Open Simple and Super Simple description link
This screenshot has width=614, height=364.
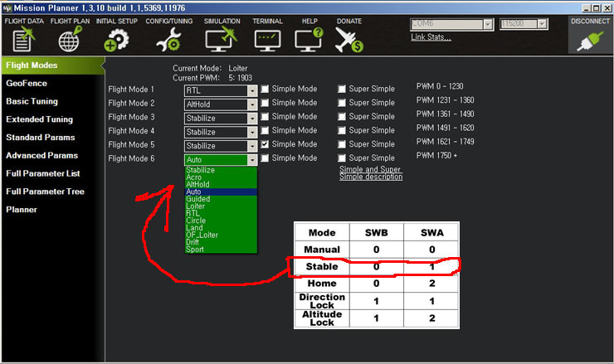370,173
